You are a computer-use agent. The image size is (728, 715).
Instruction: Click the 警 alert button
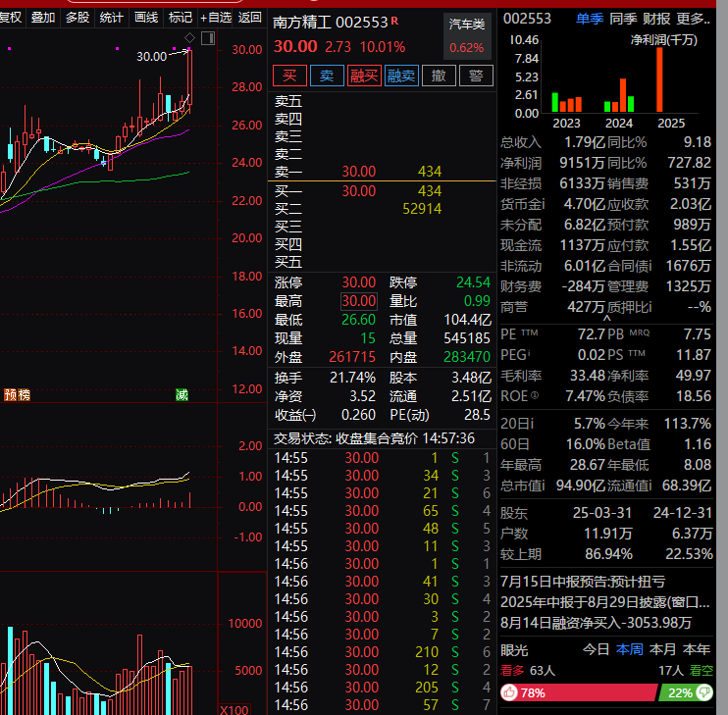click(476, 76)
